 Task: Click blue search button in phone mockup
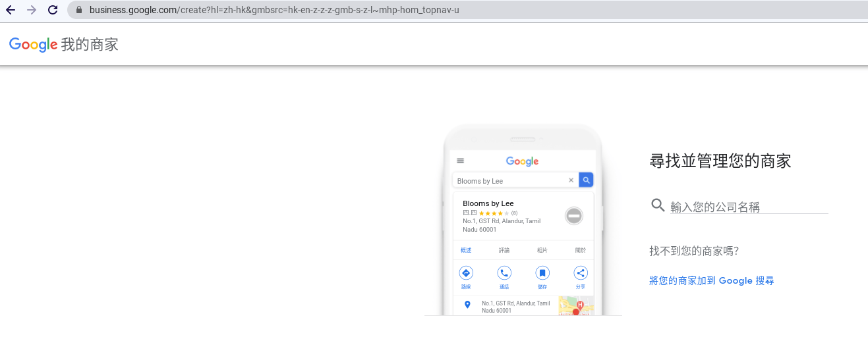tap(586, 180)
